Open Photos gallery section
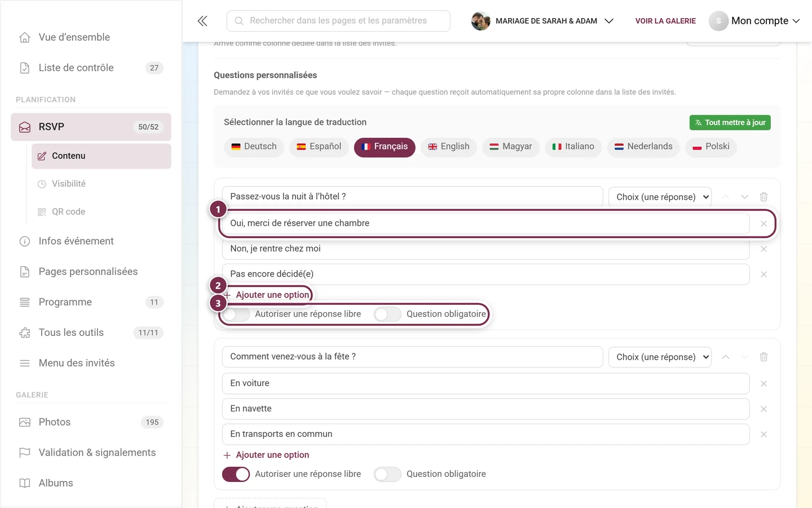Screen dimensions: 812x508 pyautogui.click(x=91, y=422)
